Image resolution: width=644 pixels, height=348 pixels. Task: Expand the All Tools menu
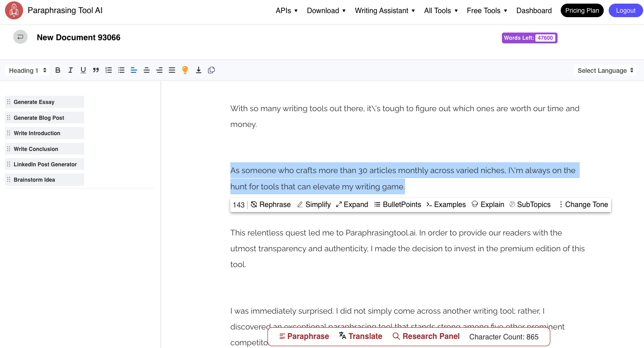441,10
